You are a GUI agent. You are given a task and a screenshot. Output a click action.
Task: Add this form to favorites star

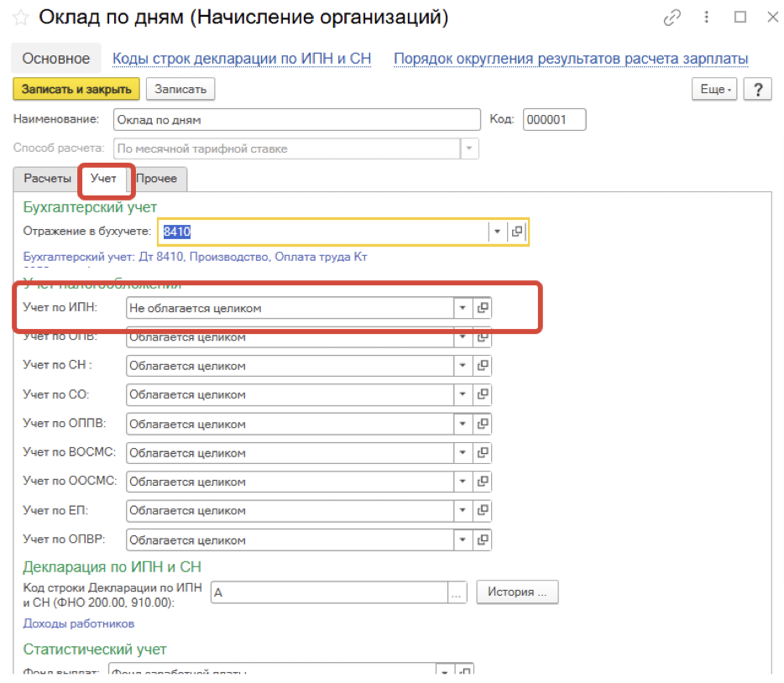pyautogui.click(x=20, y=17)
